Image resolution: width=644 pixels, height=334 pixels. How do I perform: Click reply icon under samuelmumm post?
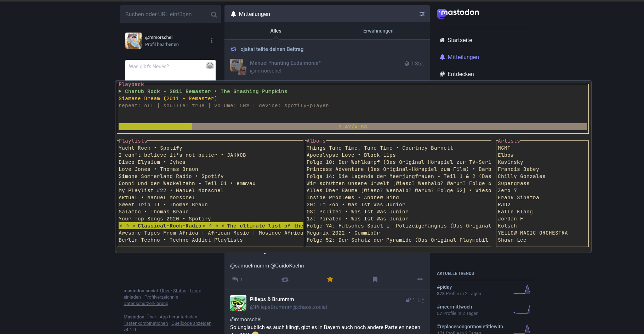point(235,279)
